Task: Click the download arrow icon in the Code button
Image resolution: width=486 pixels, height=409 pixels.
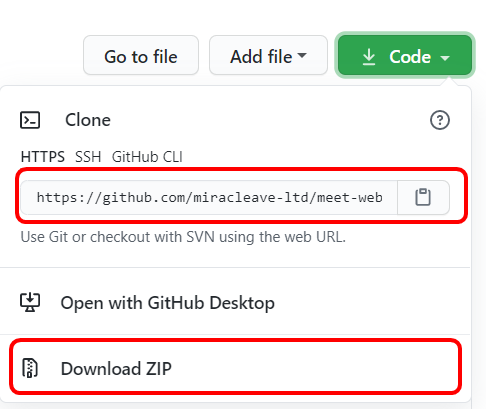Action: (369, 56)
